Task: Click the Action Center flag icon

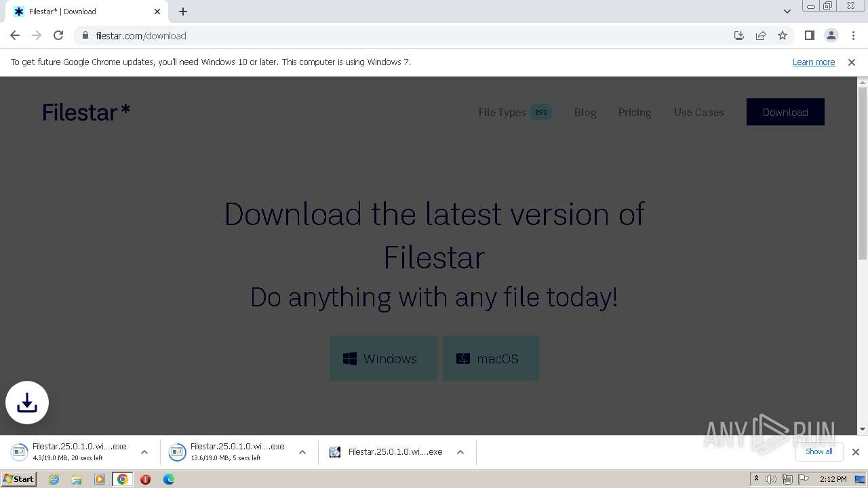Action: pos(804,479)
